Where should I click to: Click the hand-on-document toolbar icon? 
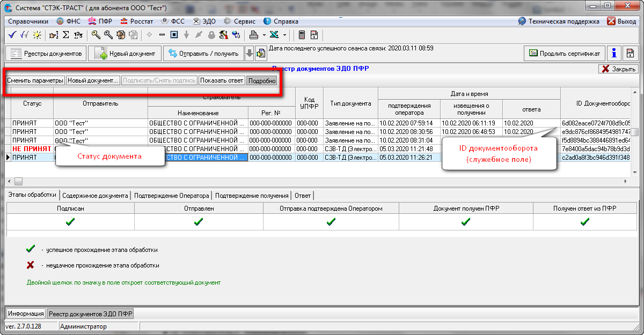point(120,35)
